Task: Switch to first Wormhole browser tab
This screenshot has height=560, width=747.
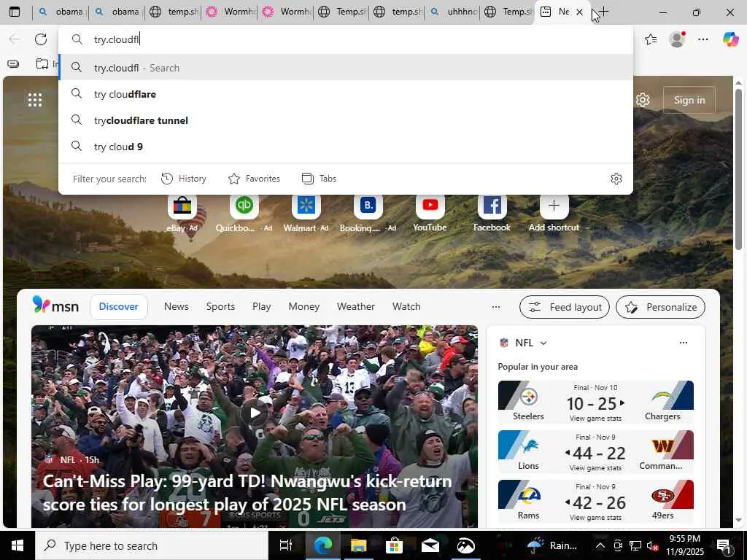Action: [229, 12]
